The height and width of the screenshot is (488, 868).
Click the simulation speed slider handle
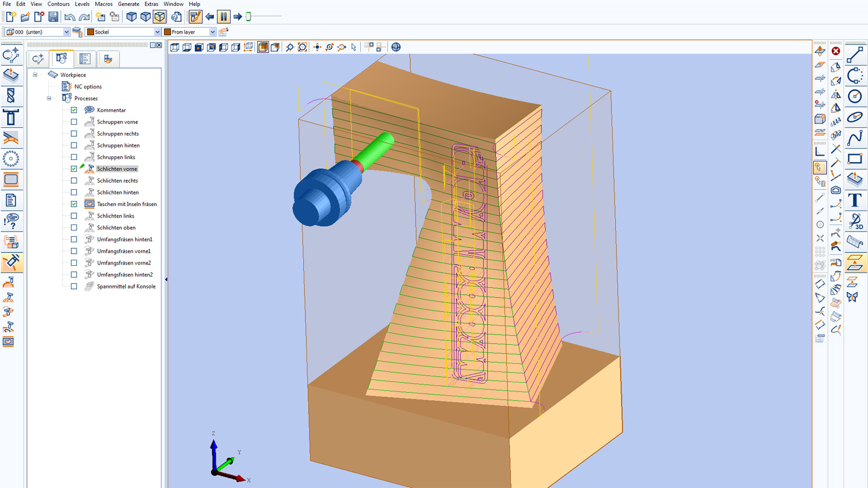(248, 17)
